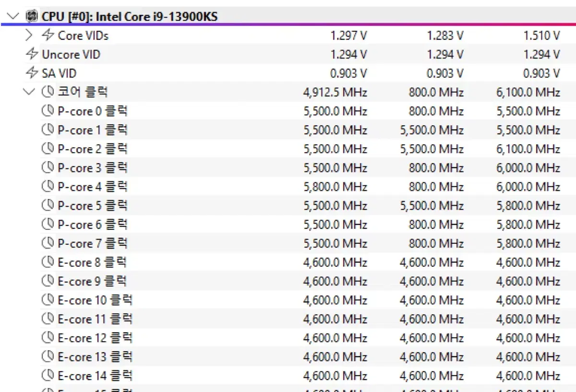Click the lightning icon beside SA VID
The image size is (576, 392).
pyautogui.click(x=32, y=73)
